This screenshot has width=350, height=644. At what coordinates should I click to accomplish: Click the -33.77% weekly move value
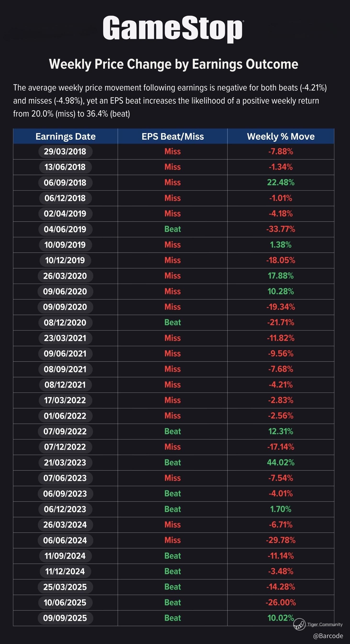(281, 229)
